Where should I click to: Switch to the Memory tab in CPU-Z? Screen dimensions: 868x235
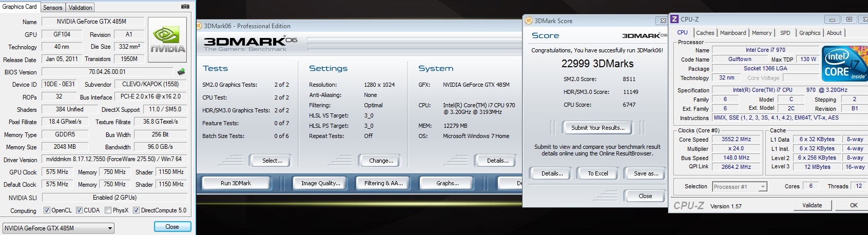(762, 33)
